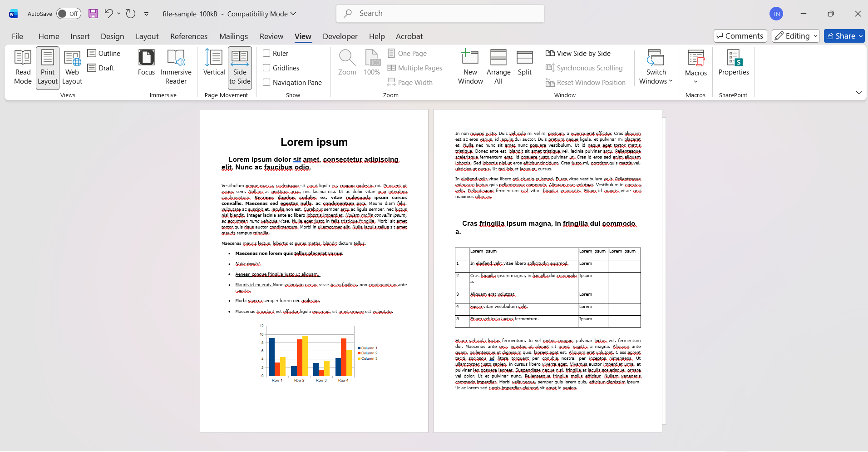The width and height of the screenshot is (868, 452).
Task: Switch to Read Mode view
Action: click(x=23, y=67)
